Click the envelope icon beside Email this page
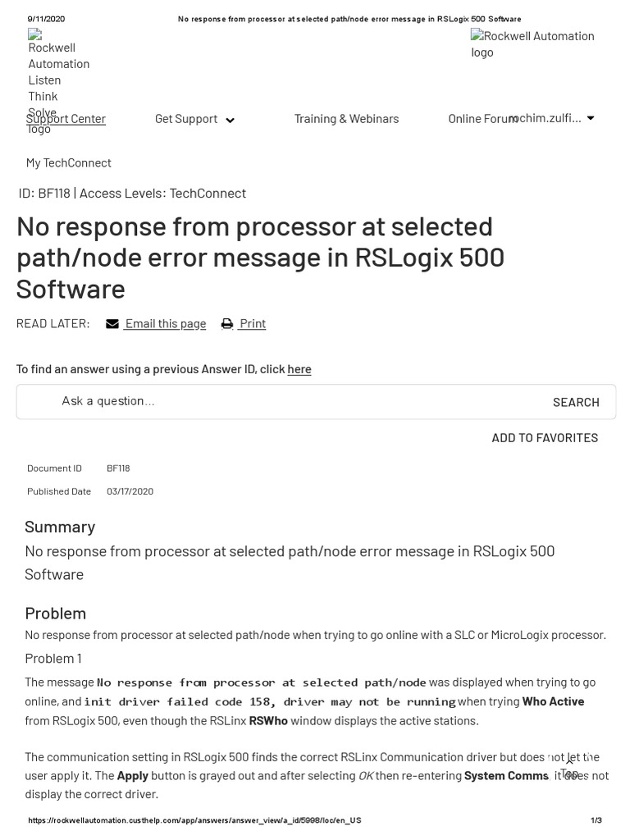The width and height of the screenshot is (630, 840). point(112,324)
